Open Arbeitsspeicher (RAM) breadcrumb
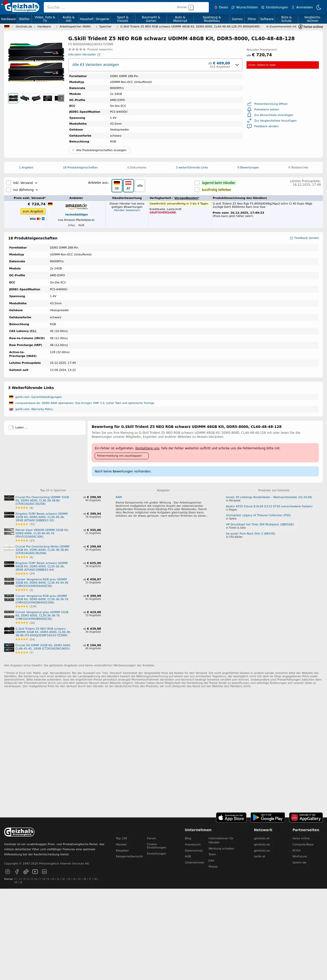 75,27
